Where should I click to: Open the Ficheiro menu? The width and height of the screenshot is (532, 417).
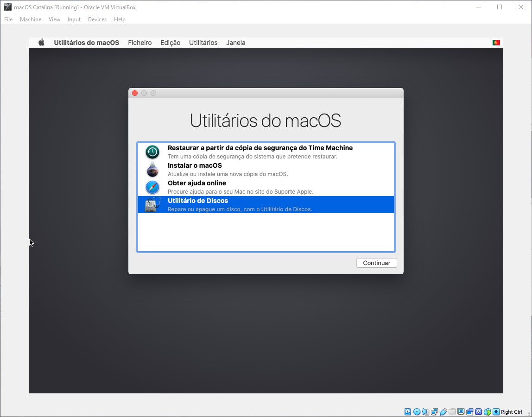coord(140,43)
